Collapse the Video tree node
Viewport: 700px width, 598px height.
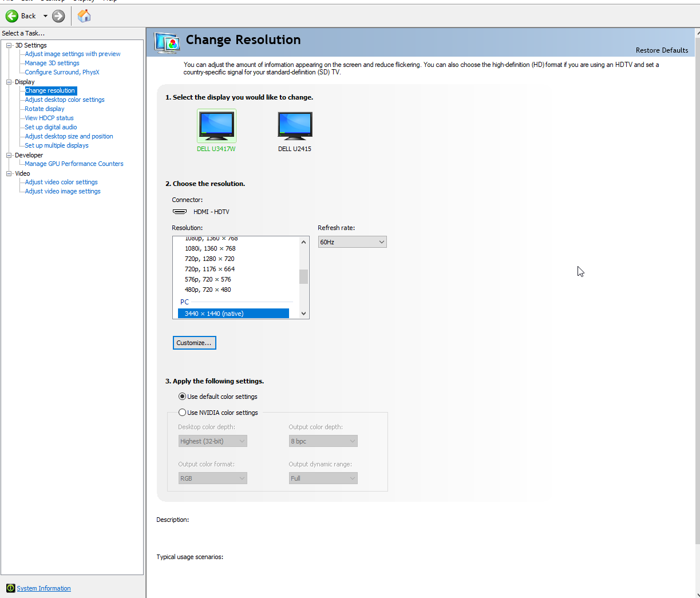pos(9,173)
